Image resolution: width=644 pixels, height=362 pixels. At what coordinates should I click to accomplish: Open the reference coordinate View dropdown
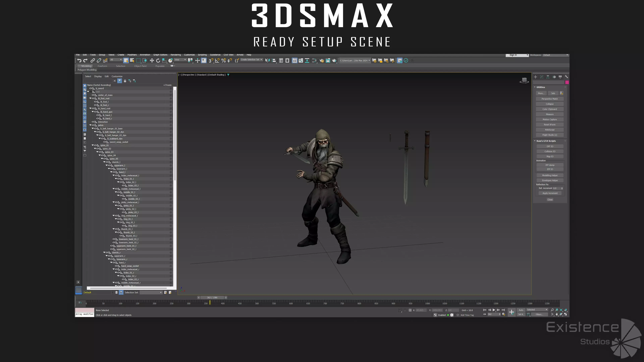[x=180, y=60]
